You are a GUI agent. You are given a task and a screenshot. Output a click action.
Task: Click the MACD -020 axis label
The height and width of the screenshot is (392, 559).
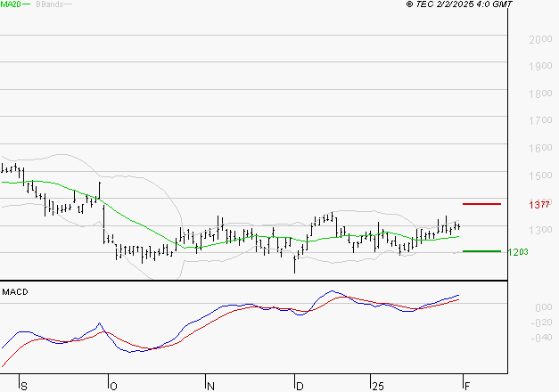541,323
